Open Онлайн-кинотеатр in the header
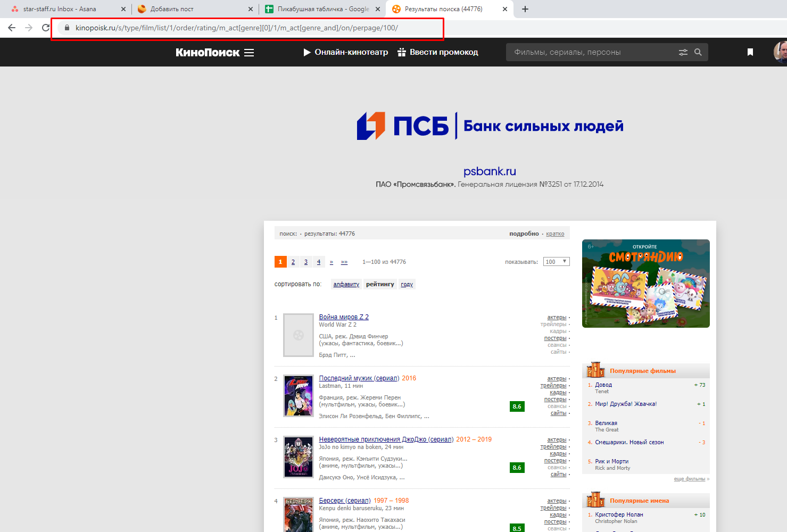Screen dimensions: 787x532 coord(346,52)
